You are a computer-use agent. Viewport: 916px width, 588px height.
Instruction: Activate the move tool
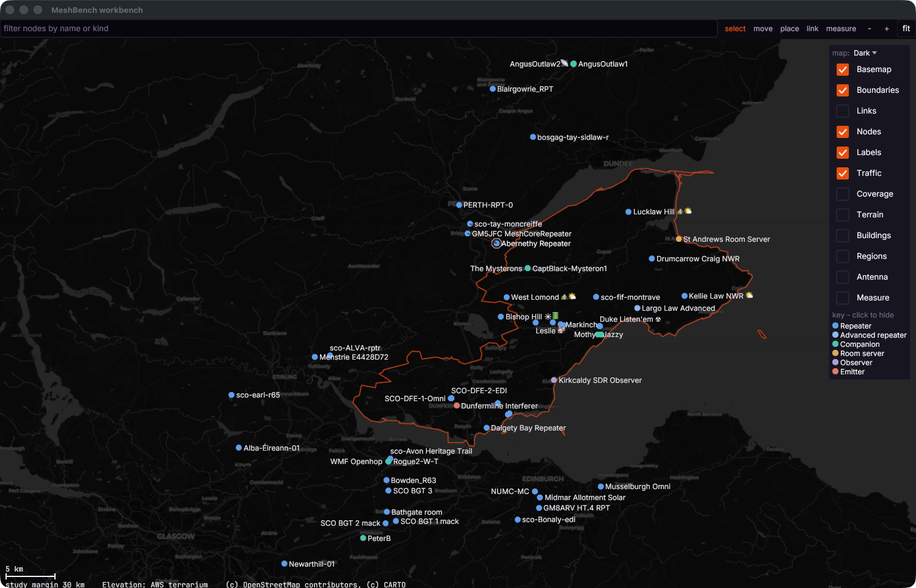click(x=763, y=29)
